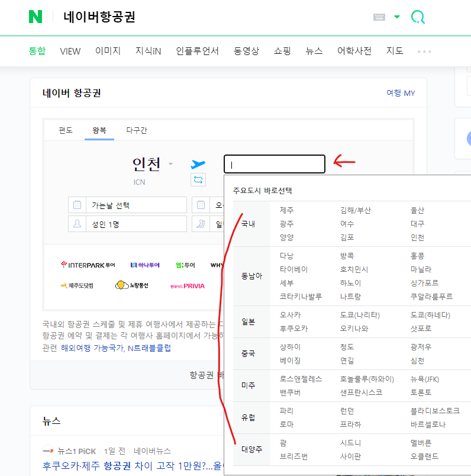Open the 쇼핑 tab
Image resolution: width=471 pixels, height=476 pixels.
tap(282, 51)
